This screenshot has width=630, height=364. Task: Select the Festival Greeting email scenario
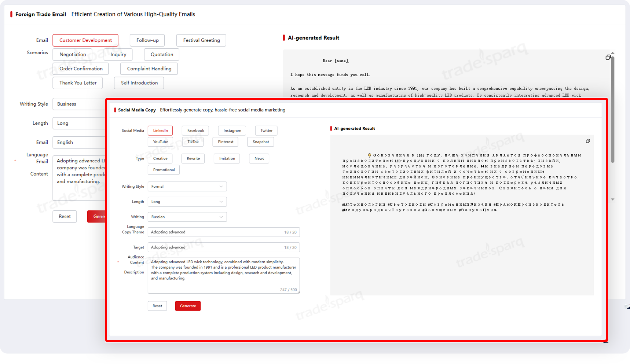point(201,40)
